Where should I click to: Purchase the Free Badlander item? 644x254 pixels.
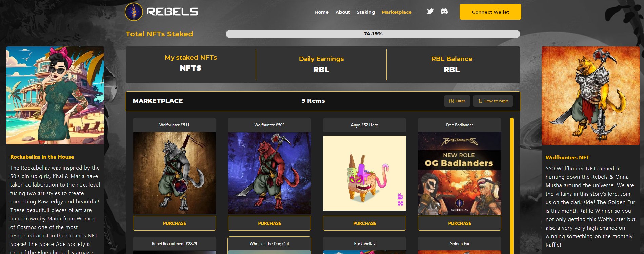460,223
